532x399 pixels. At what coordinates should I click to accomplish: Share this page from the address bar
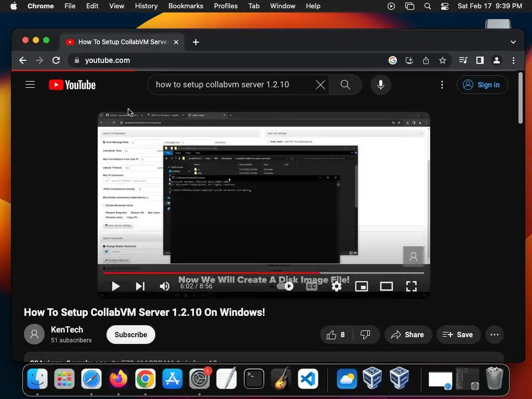(x=426, y=60)
